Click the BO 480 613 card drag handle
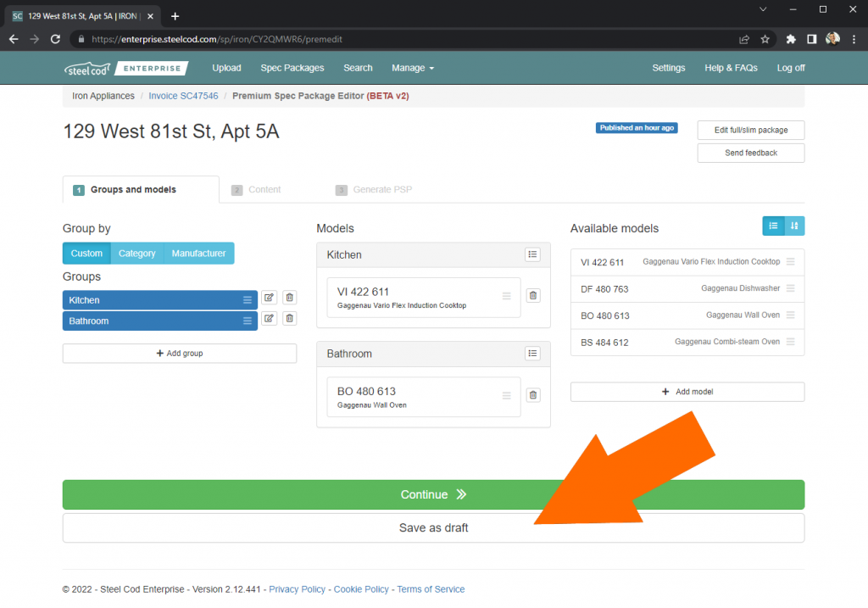 tap(507, 395)
